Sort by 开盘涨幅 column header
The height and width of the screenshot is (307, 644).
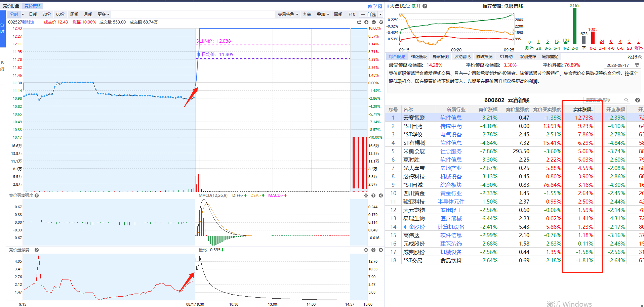coord(616,109)
